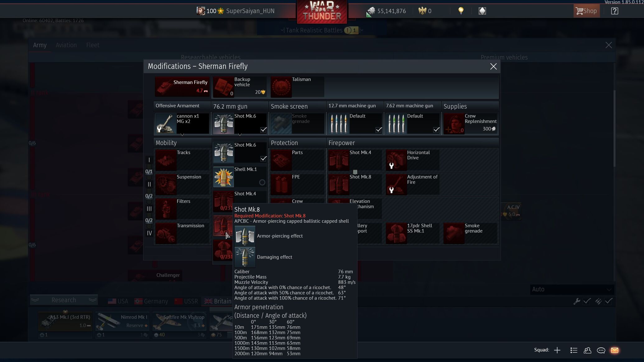Select the USA nation tab
Image resolution: width=644 pixels, height=362 pixels.
pyautogui.click(x=118, y=301)
